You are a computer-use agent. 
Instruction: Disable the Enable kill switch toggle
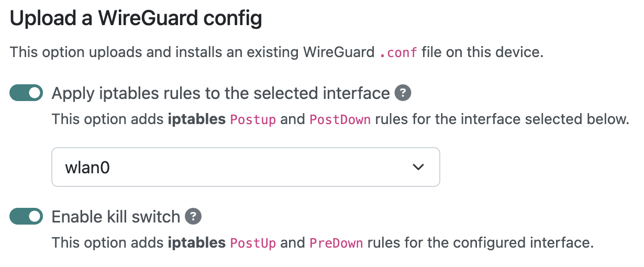coord(26,216)
